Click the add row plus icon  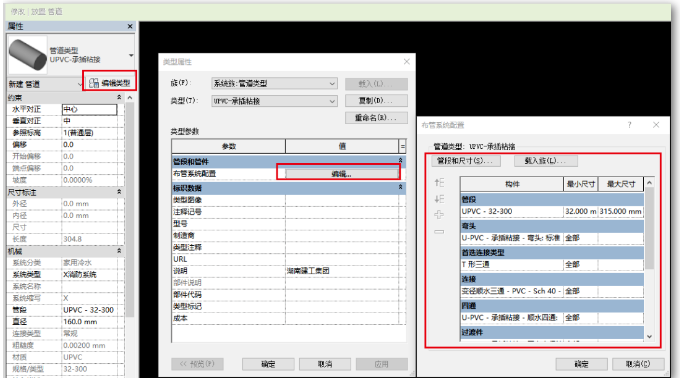coord(439,215)
